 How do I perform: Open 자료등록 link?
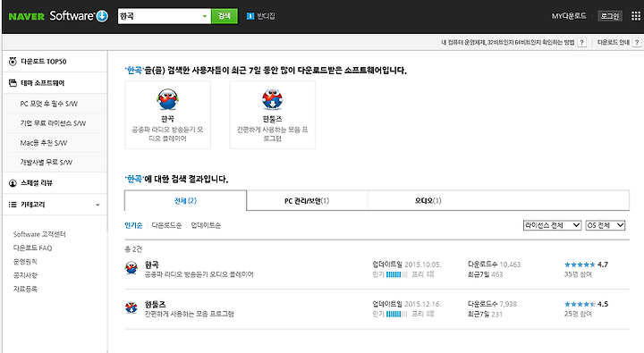pos(25,289)
